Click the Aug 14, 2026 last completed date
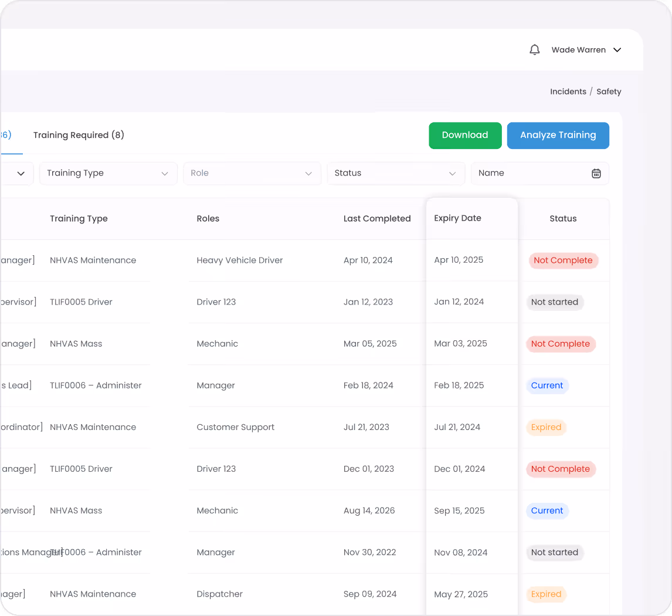The width and height of the screenshot is (672, 616). [x=369, y=510]
